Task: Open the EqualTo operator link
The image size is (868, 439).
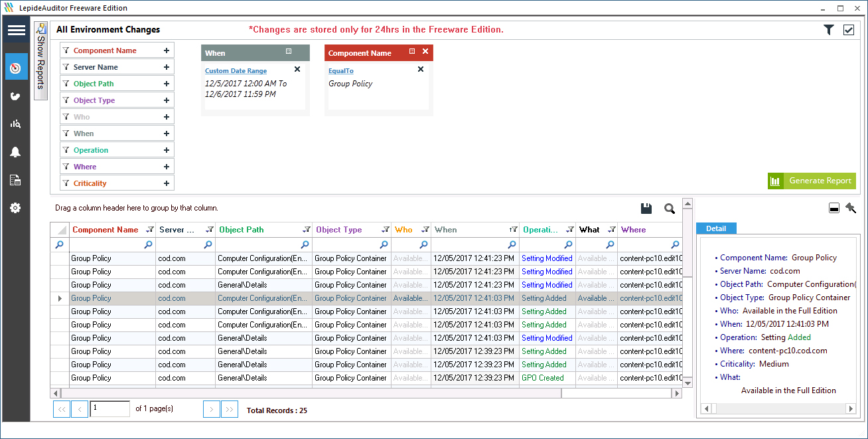Action: tap(341, 71)
